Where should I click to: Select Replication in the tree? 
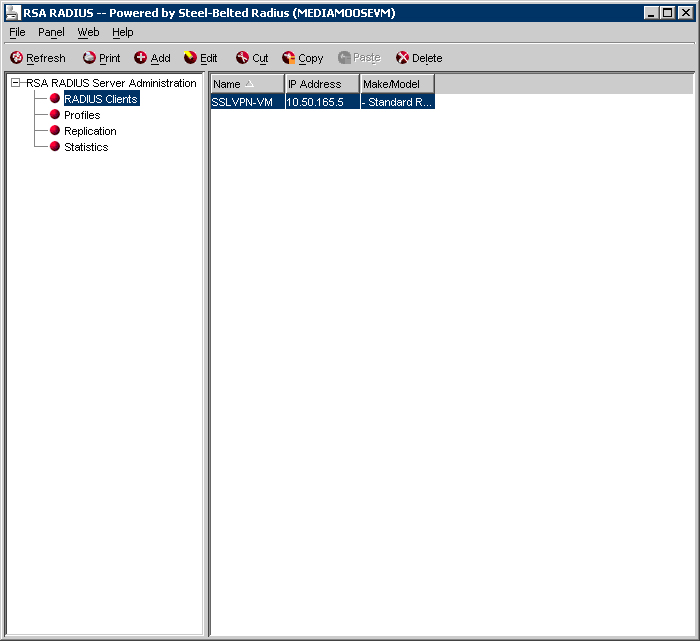(90, 131)
